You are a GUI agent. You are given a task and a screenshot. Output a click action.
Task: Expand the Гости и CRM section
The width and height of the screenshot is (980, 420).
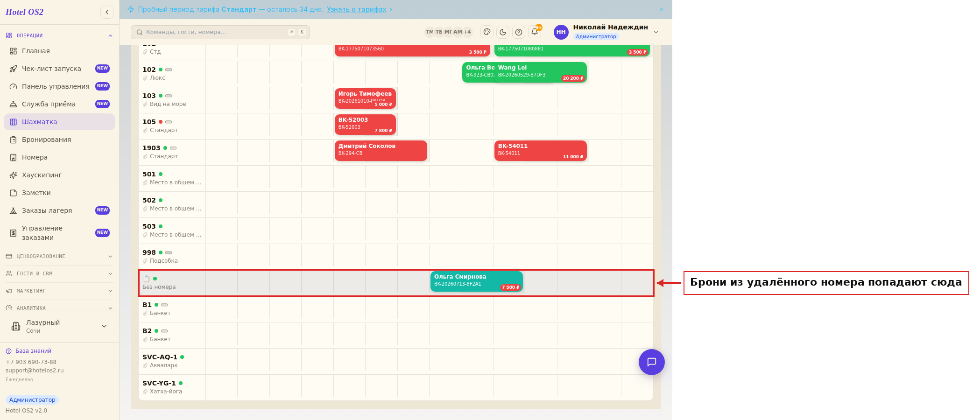[59, 273]
